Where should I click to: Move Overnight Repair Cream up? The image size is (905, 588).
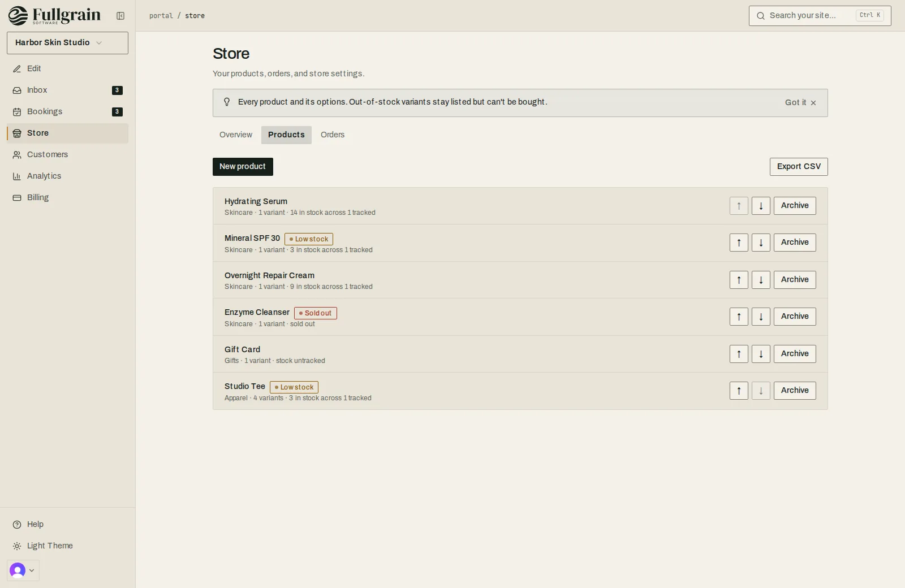point(739,280)
